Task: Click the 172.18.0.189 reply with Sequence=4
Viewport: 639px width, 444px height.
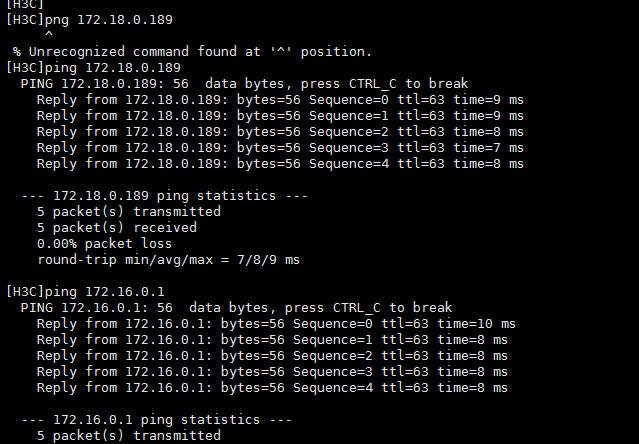Action: coord(280,163)
